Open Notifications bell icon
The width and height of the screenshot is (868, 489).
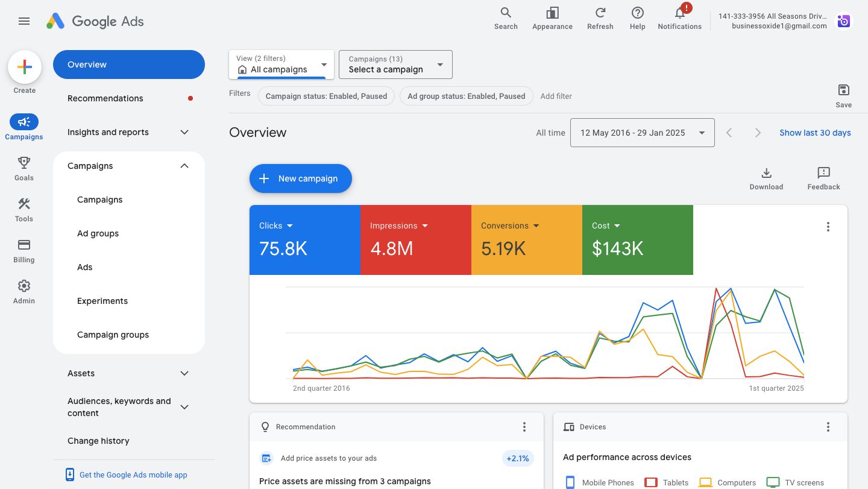click(x=679, y=13)
